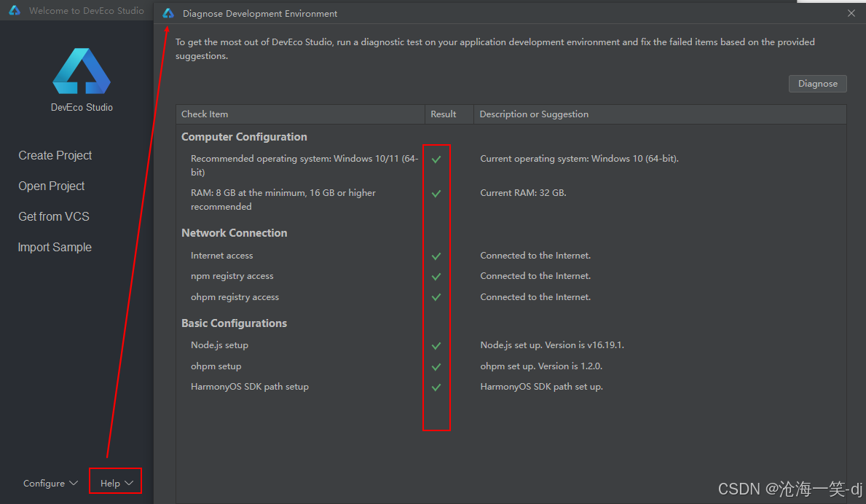Click the intro text about diagnostic test
This screenshot has height=504, width=866.
tap(495, 49)
